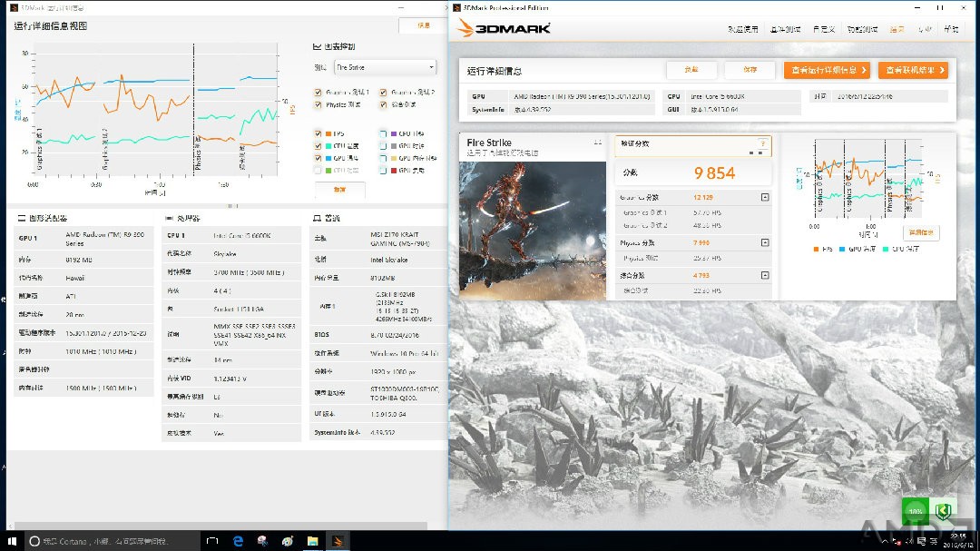Click the Intel Skylake northbridge value
980x551 pixels.
(388, 260)
